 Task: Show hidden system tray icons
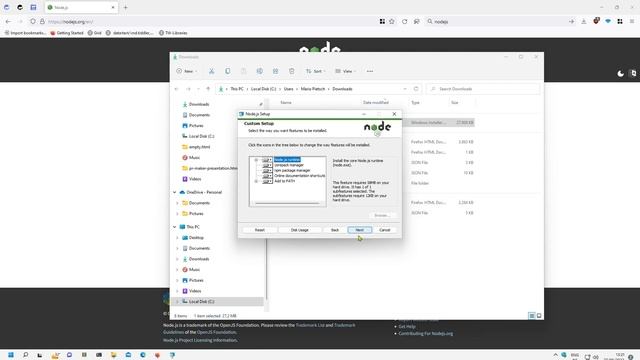tap(555, 355)
